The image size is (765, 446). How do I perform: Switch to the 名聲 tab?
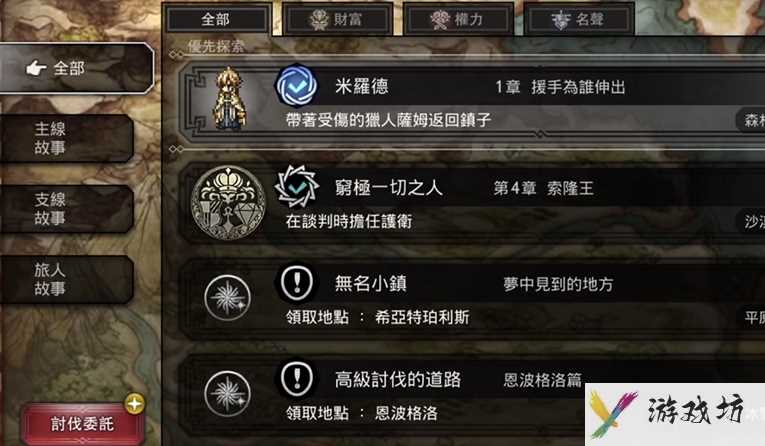[579, 20]
